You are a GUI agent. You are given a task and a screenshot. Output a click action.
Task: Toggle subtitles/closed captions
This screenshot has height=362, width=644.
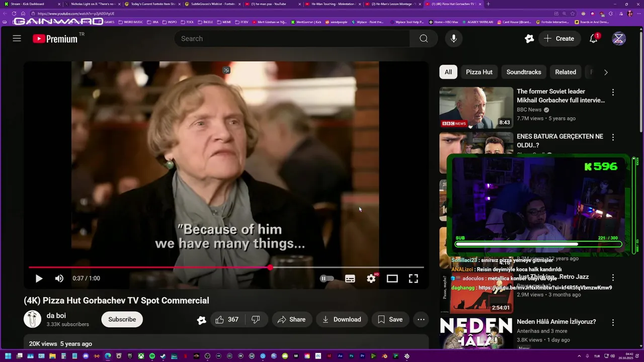pos(350,279)
